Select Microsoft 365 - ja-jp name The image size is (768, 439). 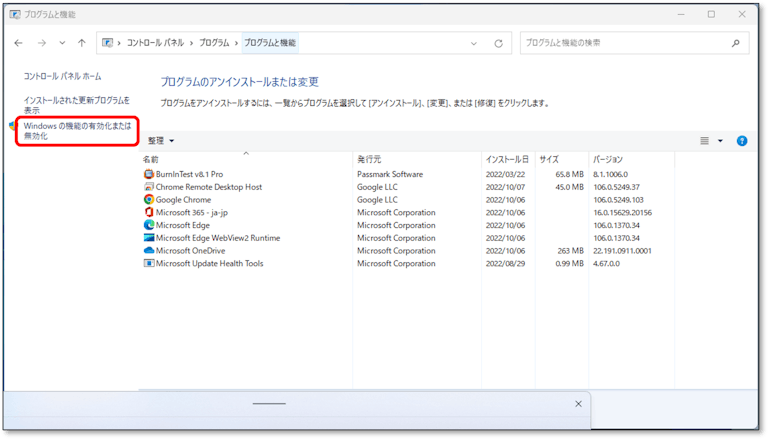(x=192, y=213)
